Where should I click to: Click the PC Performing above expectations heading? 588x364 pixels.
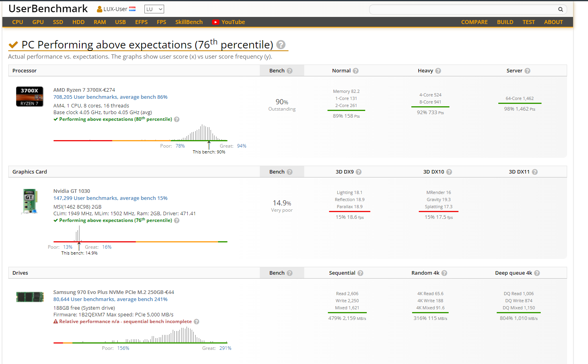pyautogui.click(x=148, y=44)
